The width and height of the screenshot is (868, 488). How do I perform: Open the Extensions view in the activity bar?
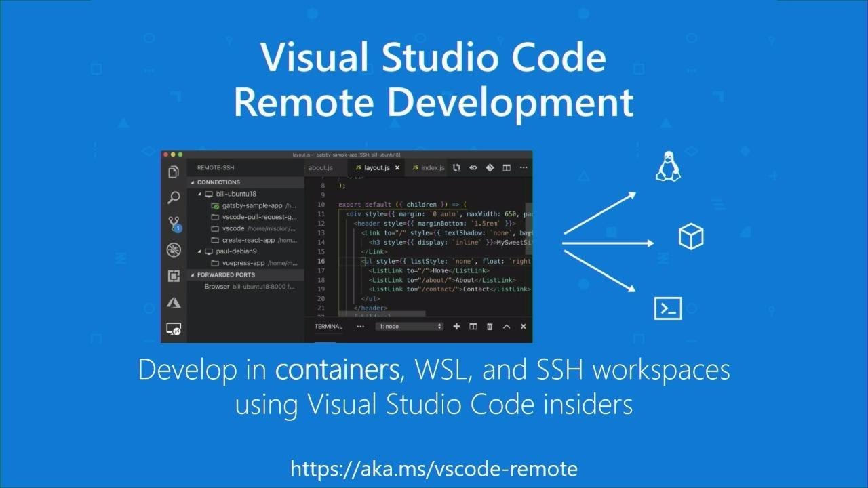pos(174,276)
